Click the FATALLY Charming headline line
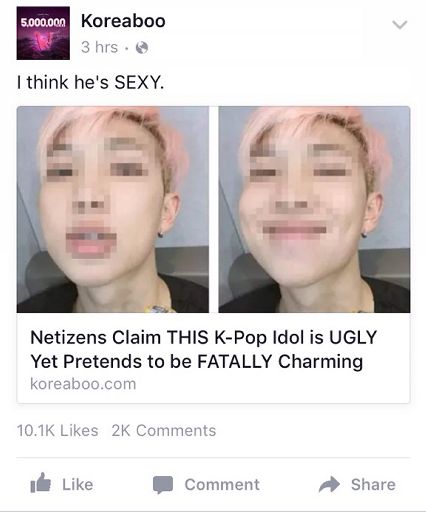This screenshot has width=426, height=512. [197, 362]
